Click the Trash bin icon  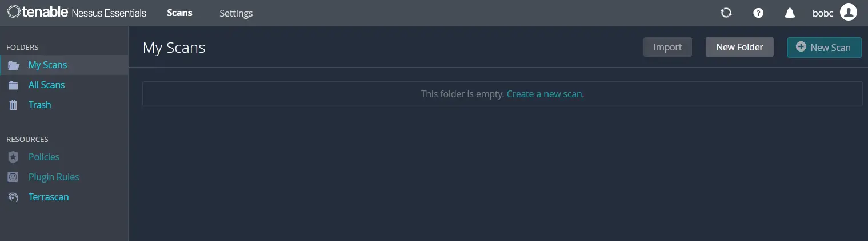tap(13, 105)
